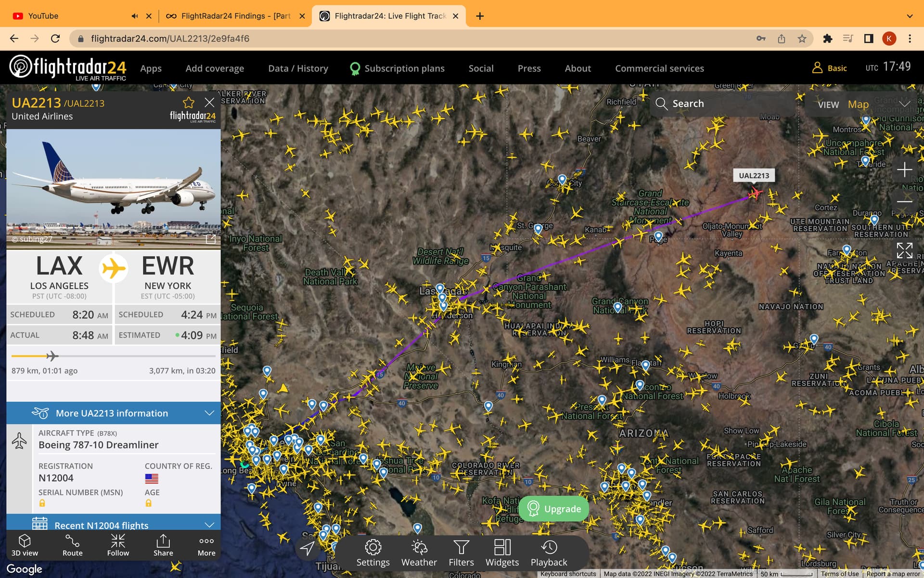
Task: Toggle the Follow aircraft mode
Action: pos(118,545)
